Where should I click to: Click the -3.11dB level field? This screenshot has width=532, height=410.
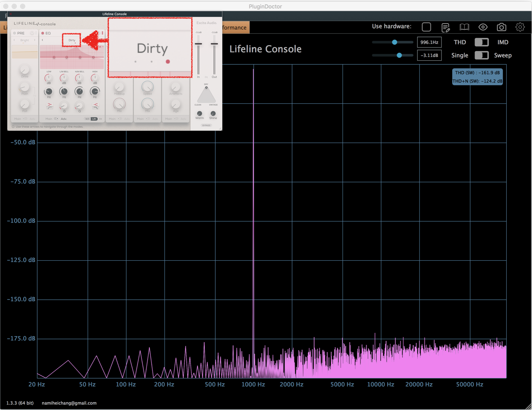(x=429, y=55)
